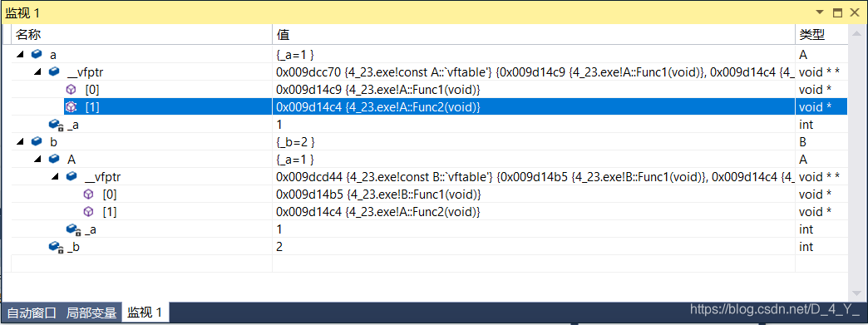Collapse the variable 'a' tree node
This screenshot has width=868, height=325.
(x=20, y=55)
